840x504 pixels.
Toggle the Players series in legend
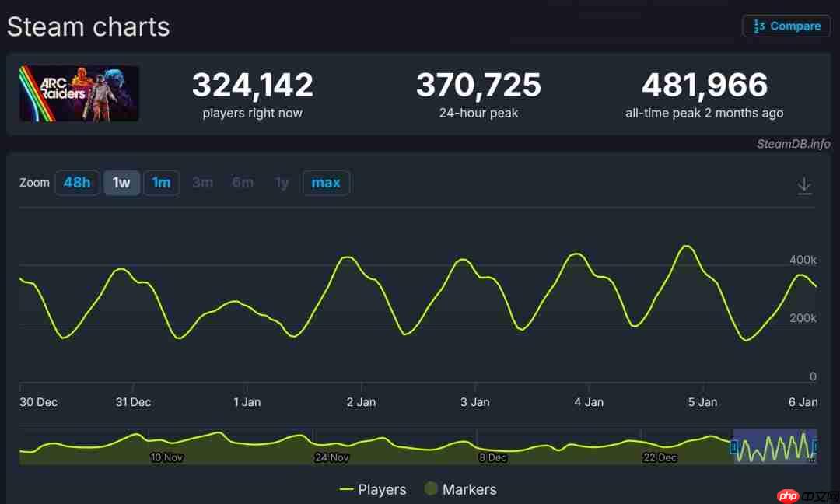373,489
